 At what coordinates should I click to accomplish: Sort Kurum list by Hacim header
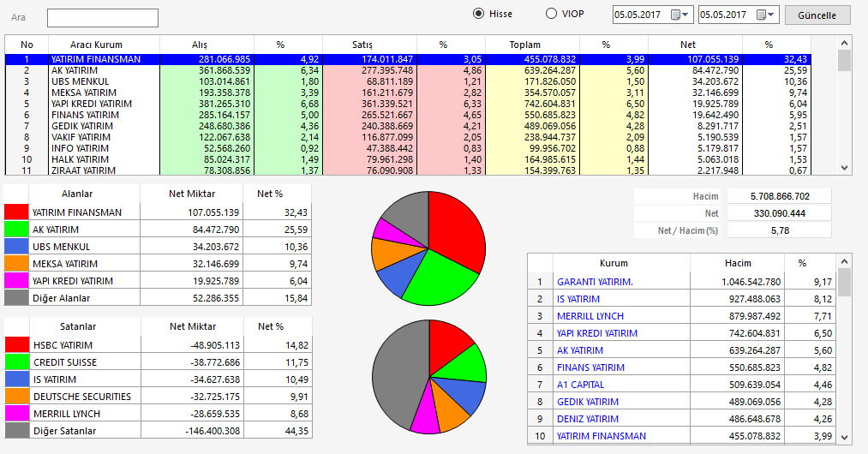point(738,264)
